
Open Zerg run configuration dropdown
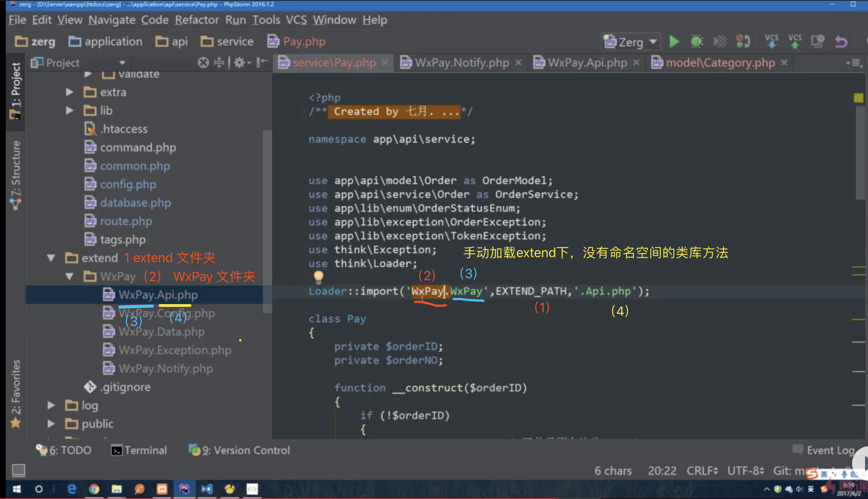coord(631,42)
